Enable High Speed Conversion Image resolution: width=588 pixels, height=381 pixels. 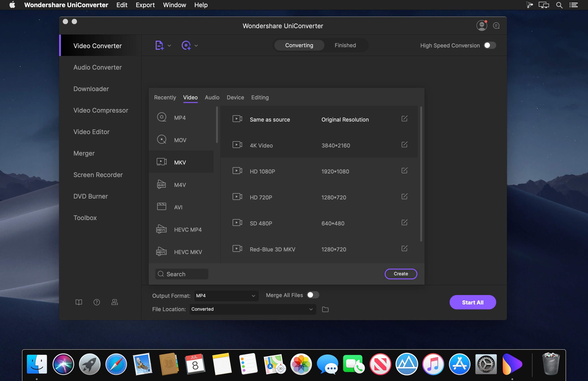(490, 45)
